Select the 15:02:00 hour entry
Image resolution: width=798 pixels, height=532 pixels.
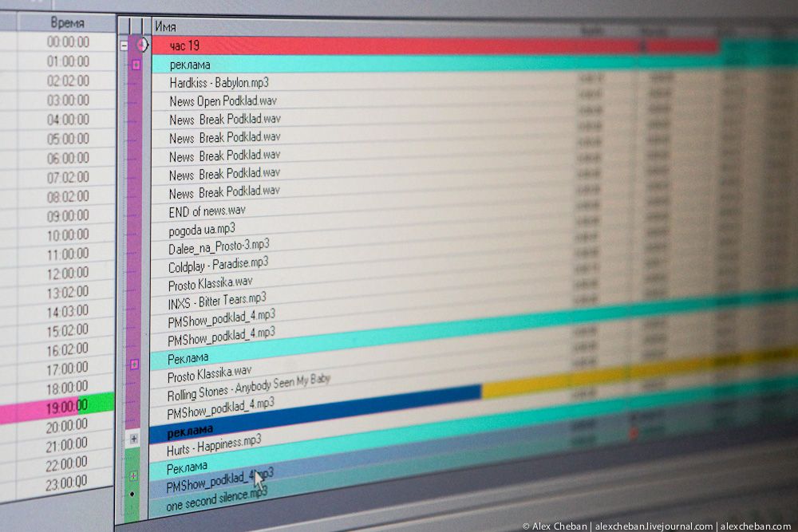click(68, 330)
